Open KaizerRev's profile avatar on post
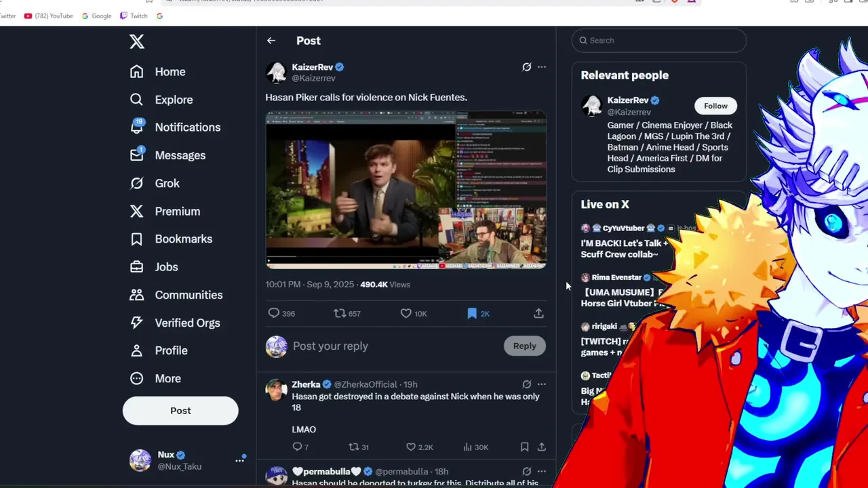Viewport: 868px width, 488px height. [x=276, y=73]
